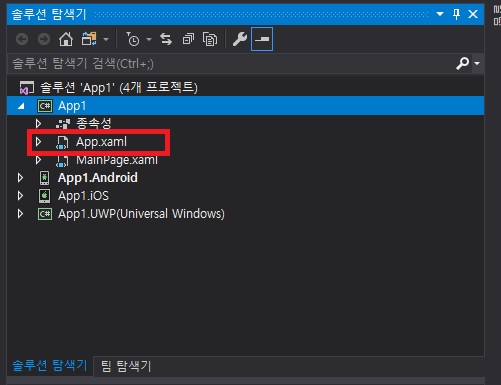Open the pending changes filter dropdown arrow
This screenshot has width=501, height=385.
pos(149,39)
